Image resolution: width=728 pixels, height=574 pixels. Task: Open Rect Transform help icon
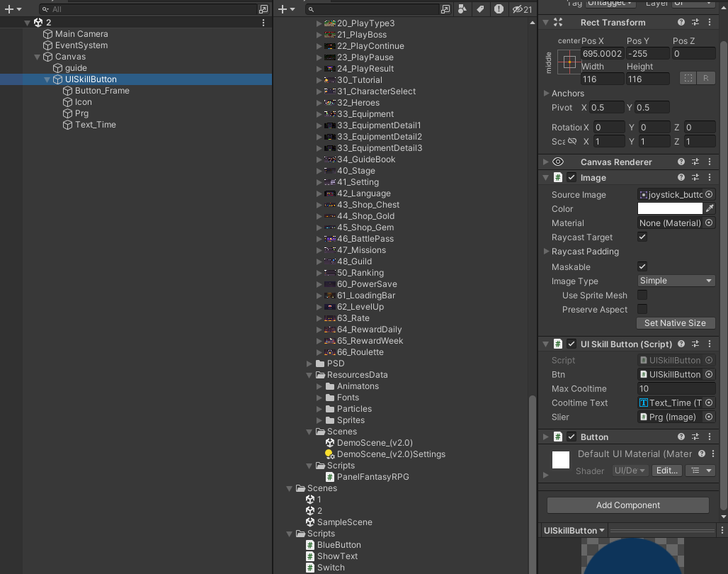pyautogui.click(x=681, y=22)
